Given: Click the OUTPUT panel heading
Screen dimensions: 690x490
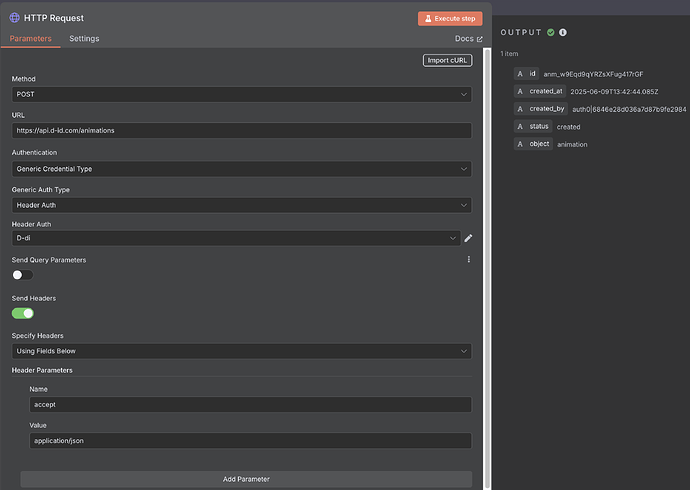Looking at the screenshot, I should [x=521, y=32].
